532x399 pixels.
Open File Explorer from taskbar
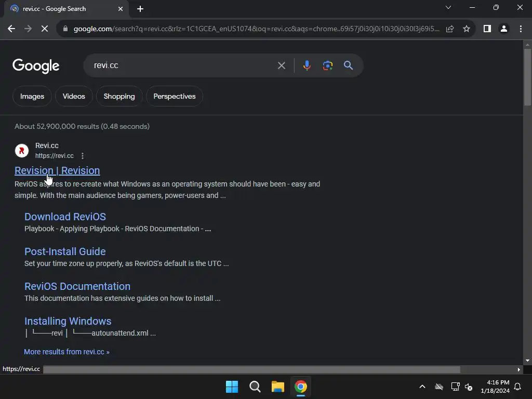coord(278,387)
